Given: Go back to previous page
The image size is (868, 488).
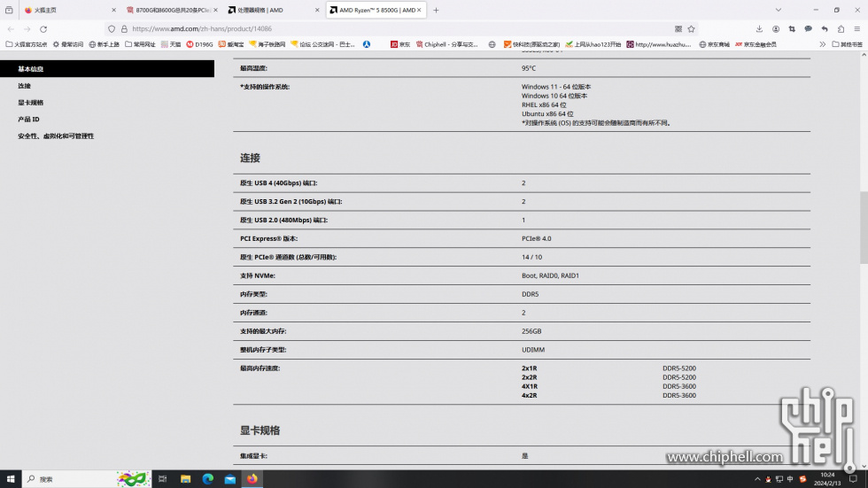Looking at the screenshot, I should [x=11, y=28].
